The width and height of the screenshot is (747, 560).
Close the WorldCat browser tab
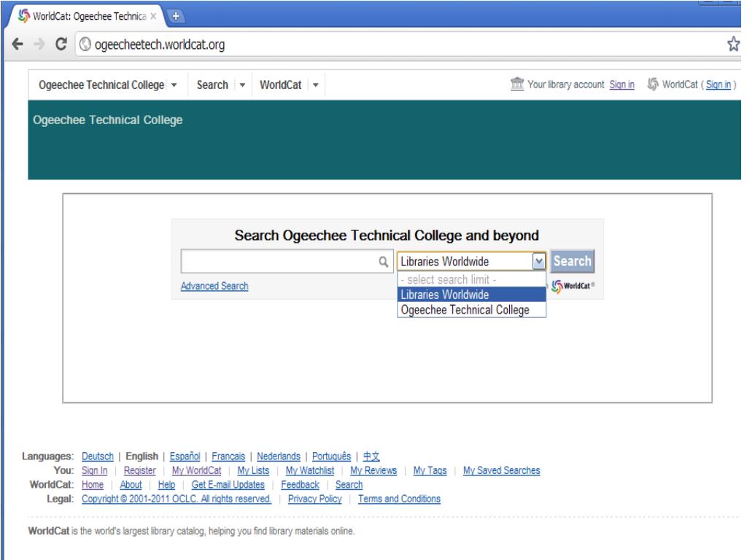153,16
